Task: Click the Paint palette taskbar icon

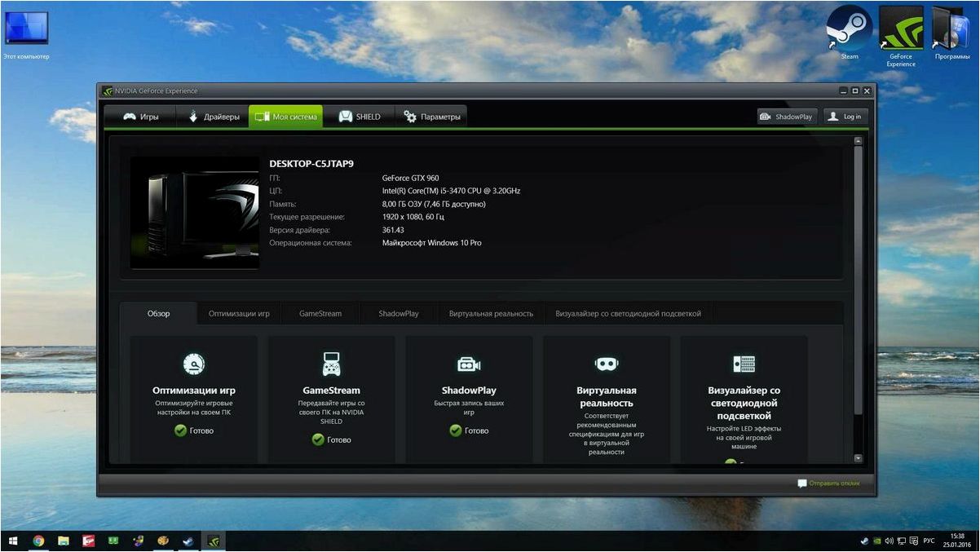Action: tap(162, 541)
